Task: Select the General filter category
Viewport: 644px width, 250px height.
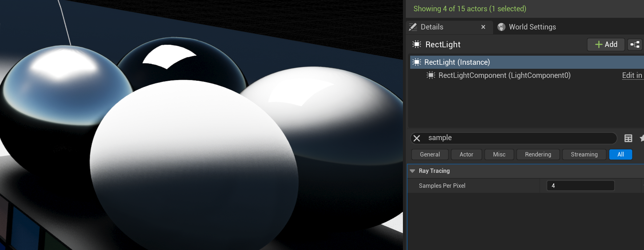Action: pyautogui.click(x=430, y=154)
